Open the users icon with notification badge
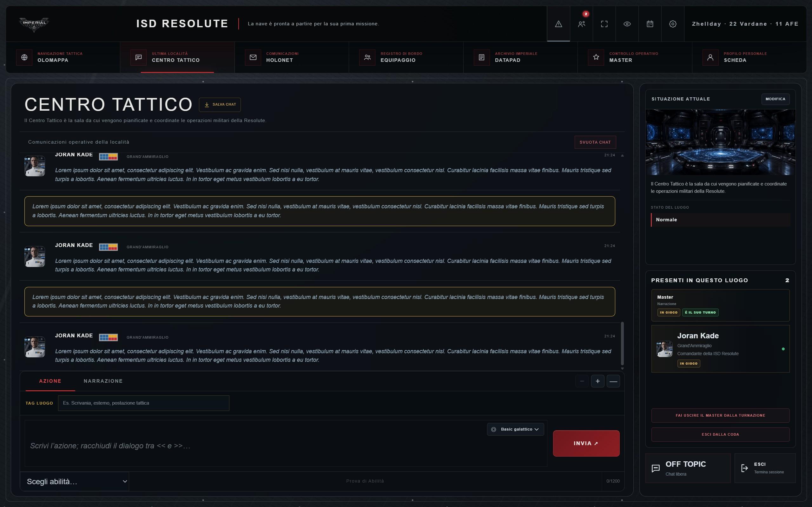812x507 pixels. click(582, 24)
